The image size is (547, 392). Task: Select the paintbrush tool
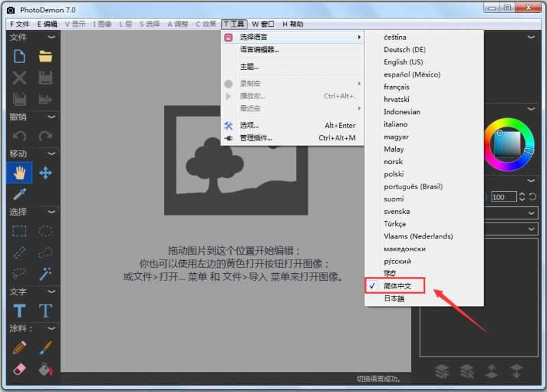45,348
